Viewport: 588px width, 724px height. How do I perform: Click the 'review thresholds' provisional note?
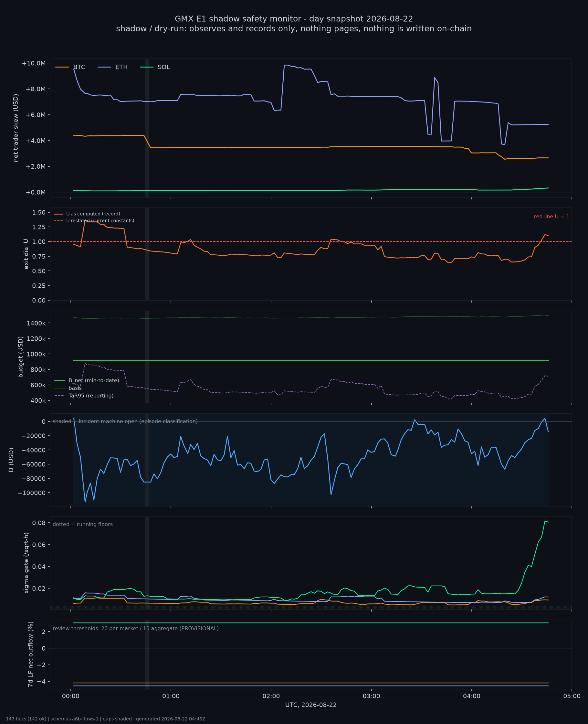(135, 628)
